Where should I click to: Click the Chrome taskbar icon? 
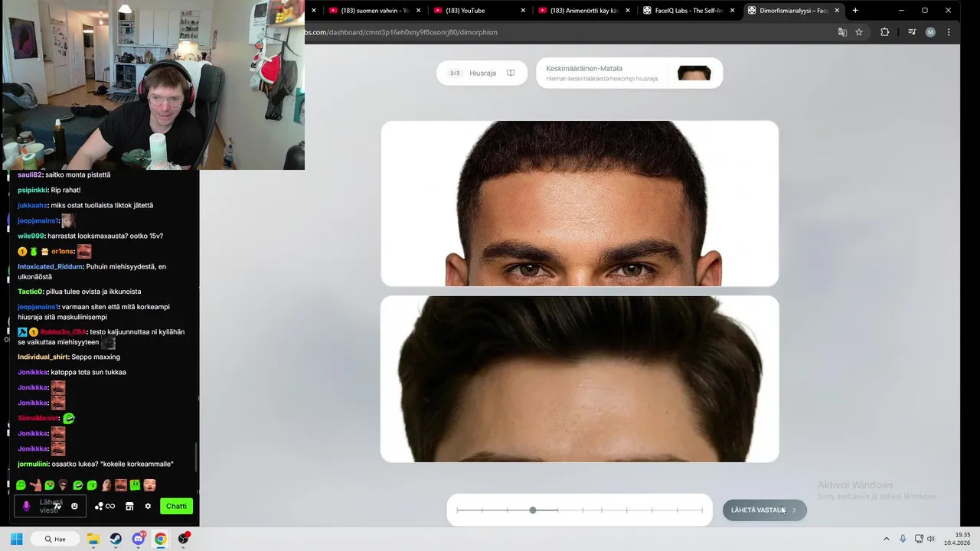click(160, 539)
